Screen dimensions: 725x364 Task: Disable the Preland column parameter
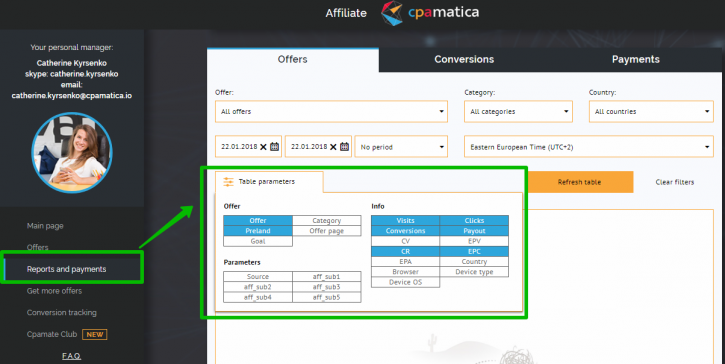pos(258,231)
